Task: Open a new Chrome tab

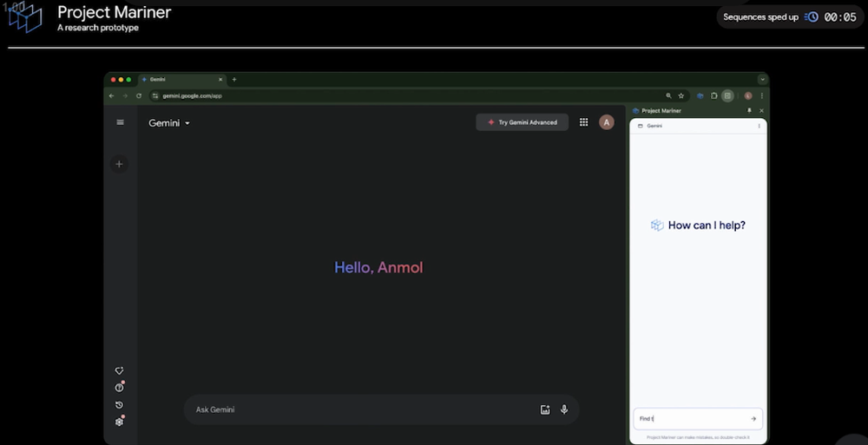Action: coord(234,80)
